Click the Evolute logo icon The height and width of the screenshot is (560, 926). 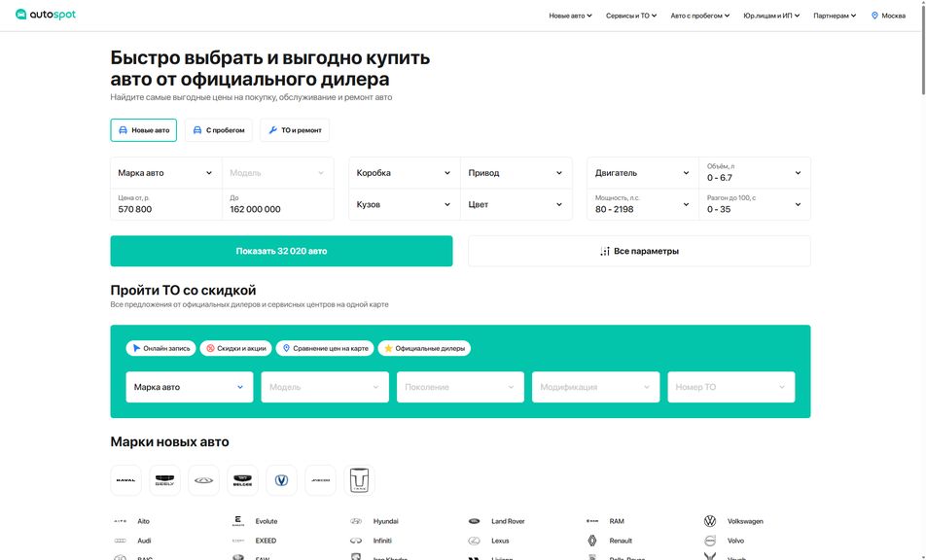click(238, 521)
